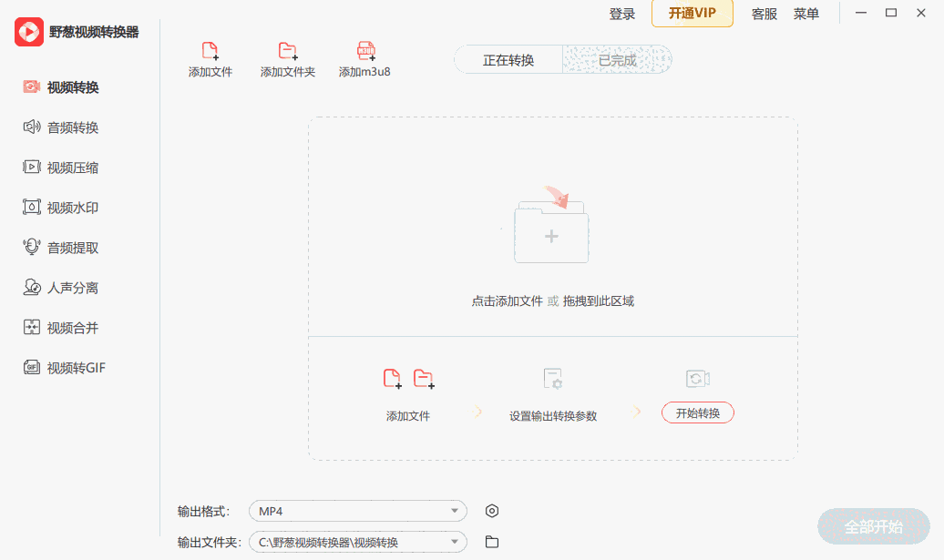944x560 pixels.
Task: Click the Add File icon in toolbar
Action: 210,53
